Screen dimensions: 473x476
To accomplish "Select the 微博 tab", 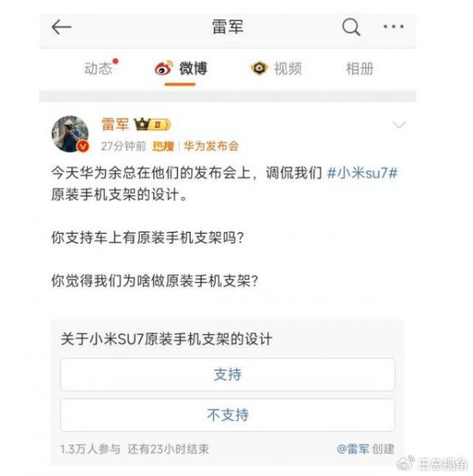I will click(x=193, y=69).
